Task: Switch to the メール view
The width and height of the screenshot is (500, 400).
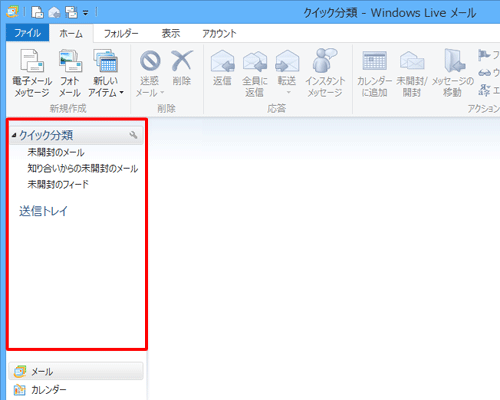Action: point(76,371)
